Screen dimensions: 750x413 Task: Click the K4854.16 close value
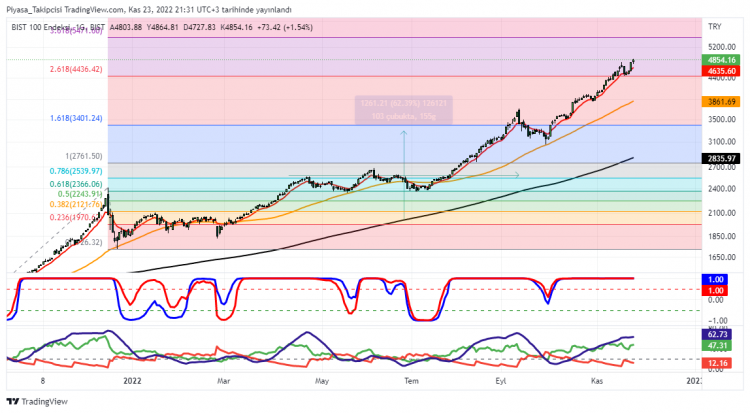point(236,27)
